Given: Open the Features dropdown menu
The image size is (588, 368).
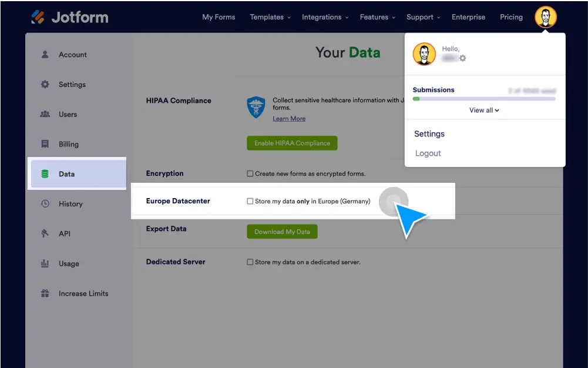Looking at the screenshot, I should (377, 17).
